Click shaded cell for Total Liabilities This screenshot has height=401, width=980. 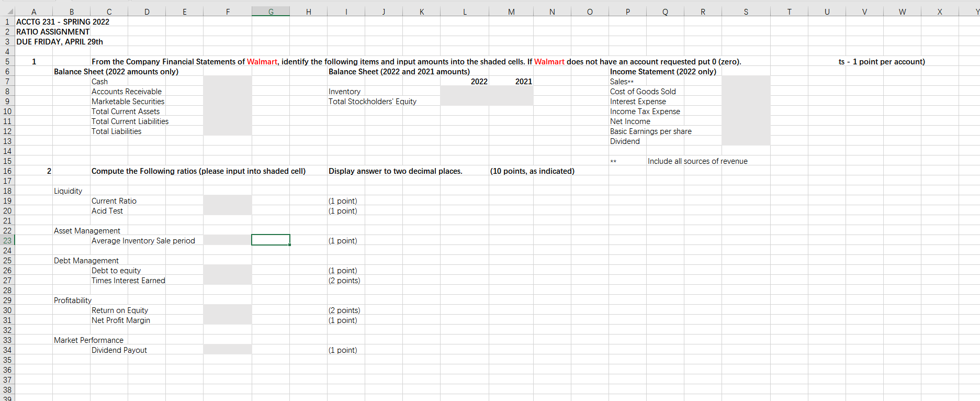tap(227, 131)
